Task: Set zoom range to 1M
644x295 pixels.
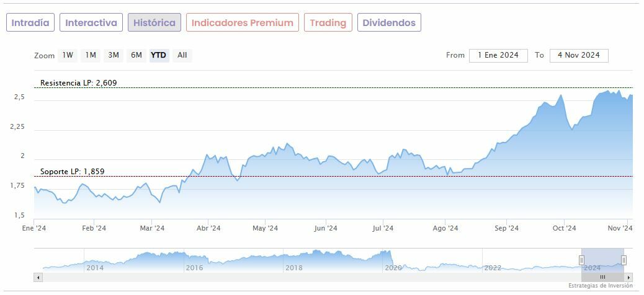Action: point(91,55)
